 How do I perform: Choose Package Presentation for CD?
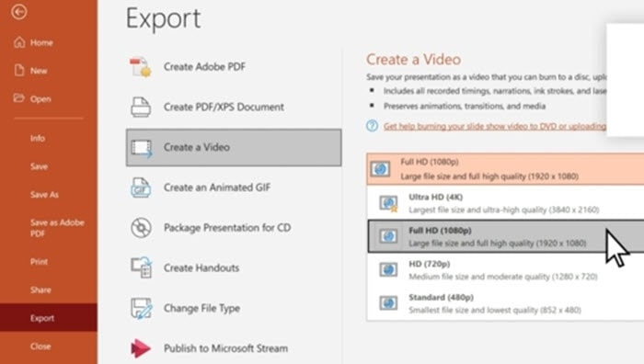234,228
